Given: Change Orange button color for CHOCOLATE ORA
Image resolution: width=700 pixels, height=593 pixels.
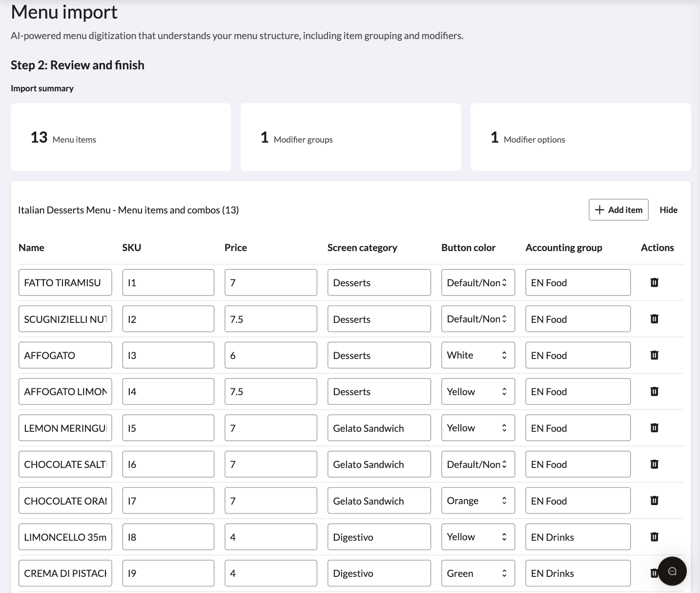Looking at the screenshot, I should [477, 500].
